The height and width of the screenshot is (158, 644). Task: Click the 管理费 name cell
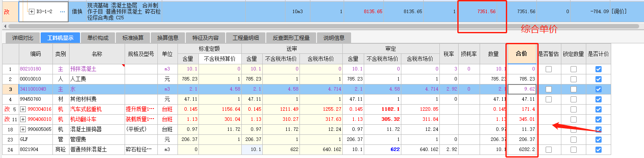(97, 140)
